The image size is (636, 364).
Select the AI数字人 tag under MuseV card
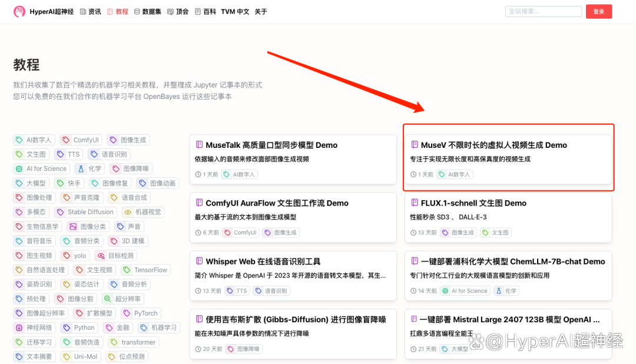click(455, 174)
